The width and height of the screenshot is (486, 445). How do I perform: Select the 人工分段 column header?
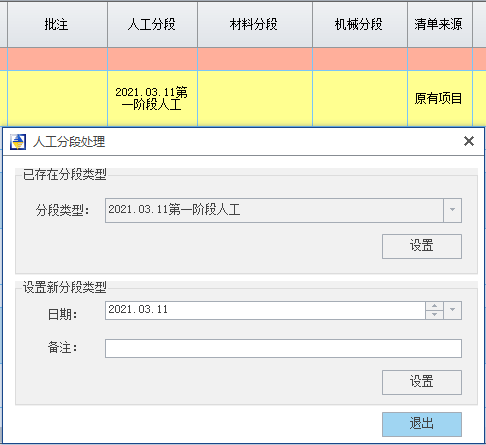(x=153, y=24)
